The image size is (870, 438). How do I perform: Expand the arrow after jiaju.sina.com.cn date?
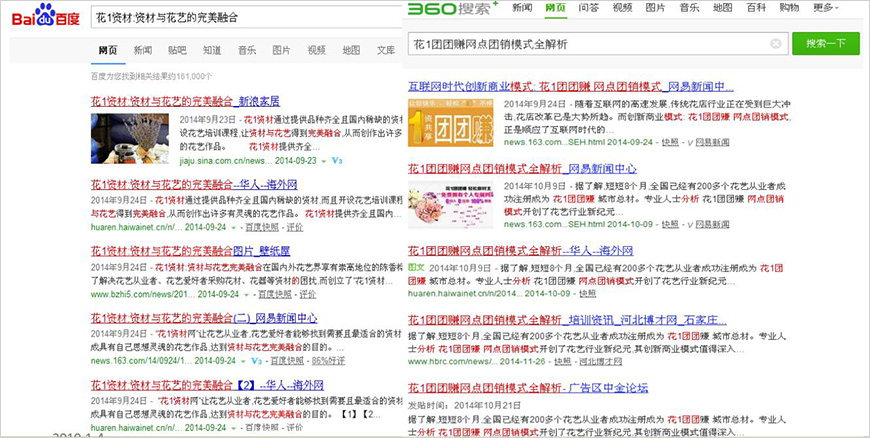[x=324, y=160]
